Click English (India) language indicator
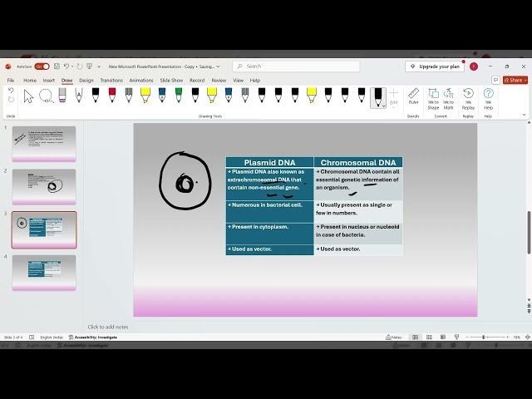Viewport: 532px width, 399px height. coord(52,337)
